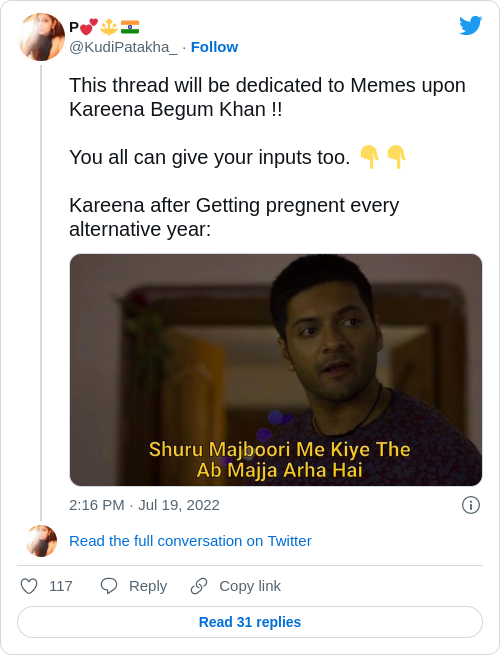Open the meme image in the tweet
Screen dimensions: 500x655
(x=276, y=370)
